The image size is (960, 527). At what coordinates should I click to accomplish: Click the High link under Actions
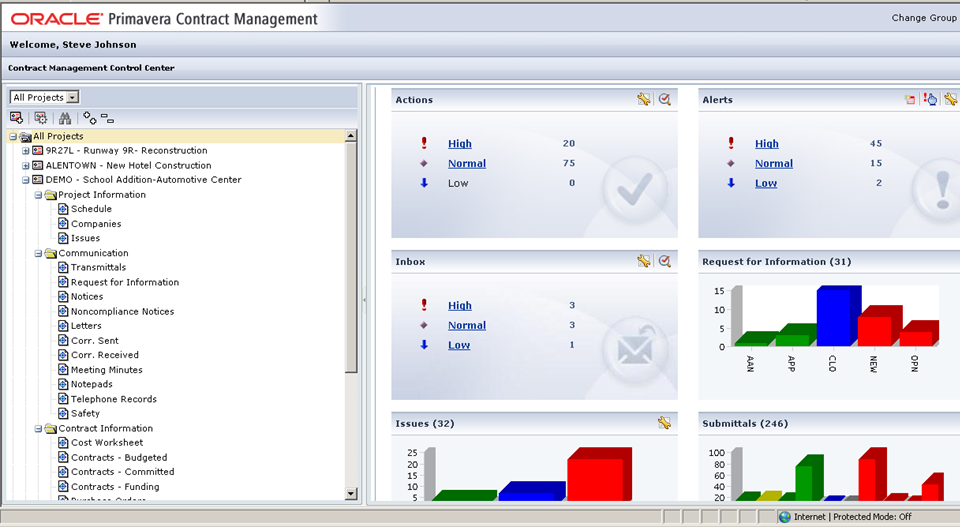[459, 144]
